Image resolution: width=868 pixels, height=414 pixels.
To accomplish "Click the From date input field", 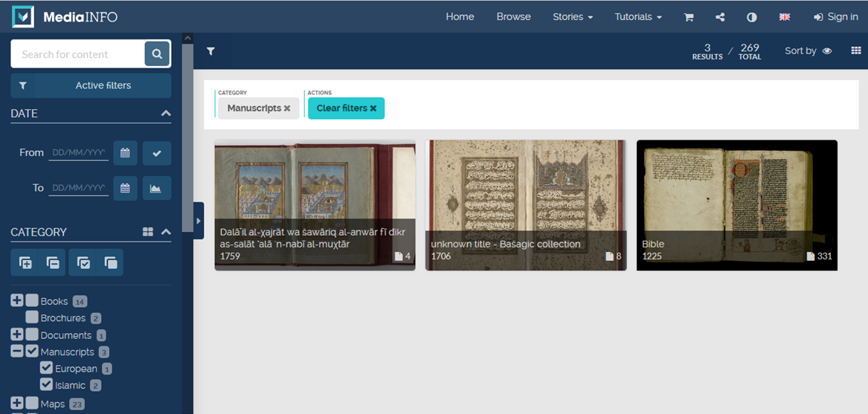I will tap(78, 153).
